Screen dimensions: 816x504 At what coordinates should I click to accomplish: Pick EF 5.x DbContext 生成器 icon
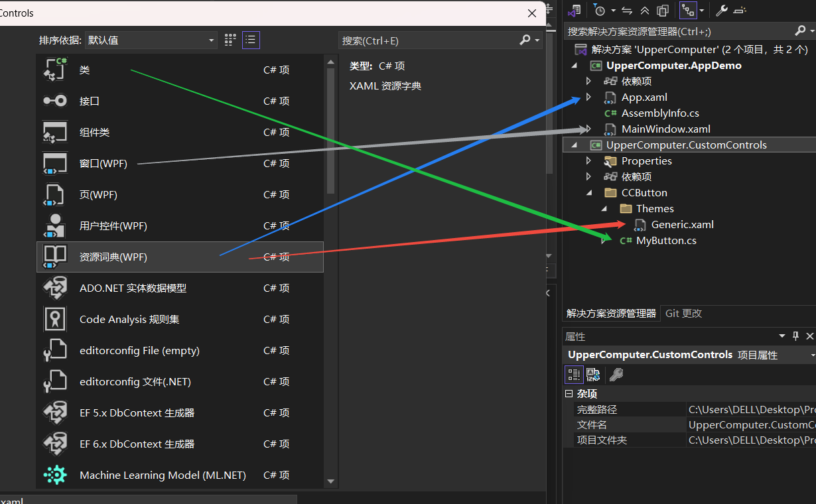coord(54,412)
